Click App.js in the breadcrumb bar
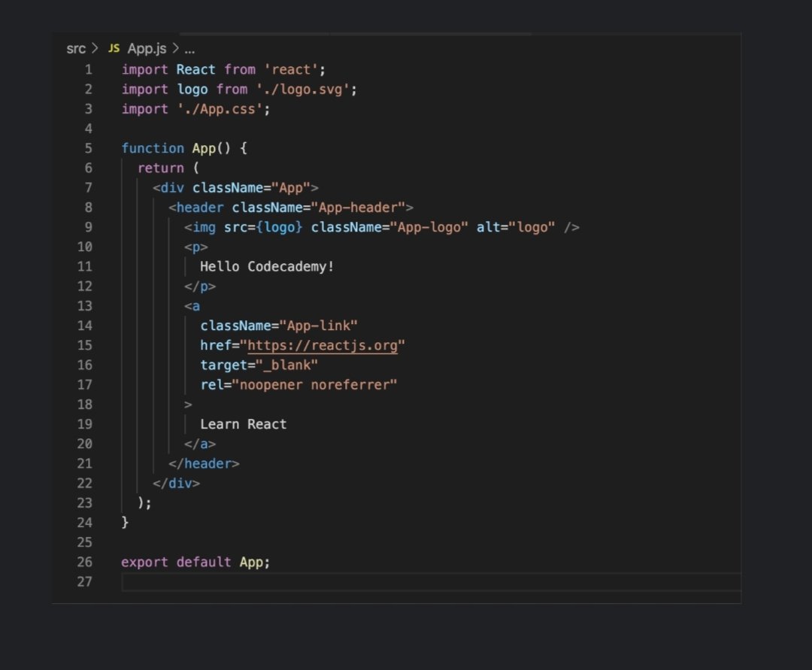The width and height of the screenshot is (812, 670). (x=148, y=48)
